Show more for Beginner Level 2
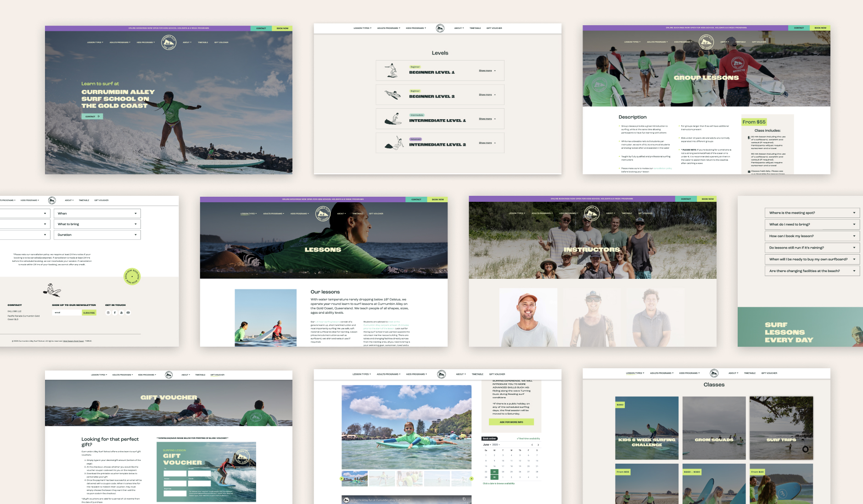This screenshot has width=863, height=504. (x=487, y=94)
